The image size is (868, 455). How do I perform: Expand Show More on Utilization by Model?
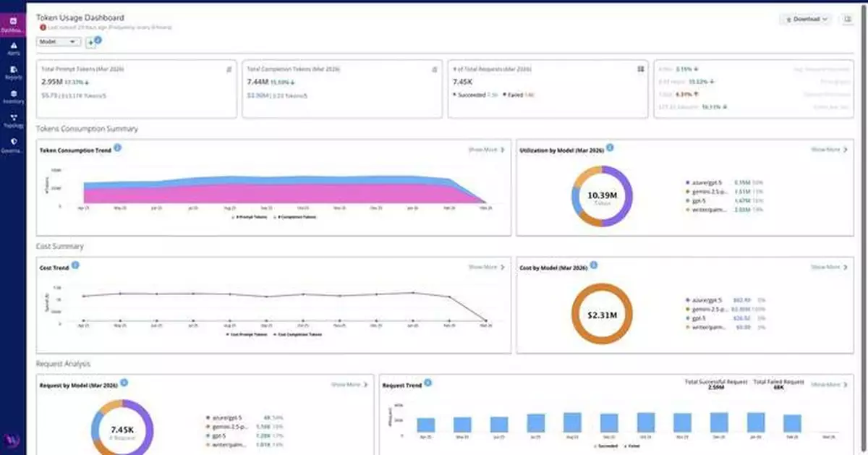click(829, 150)
